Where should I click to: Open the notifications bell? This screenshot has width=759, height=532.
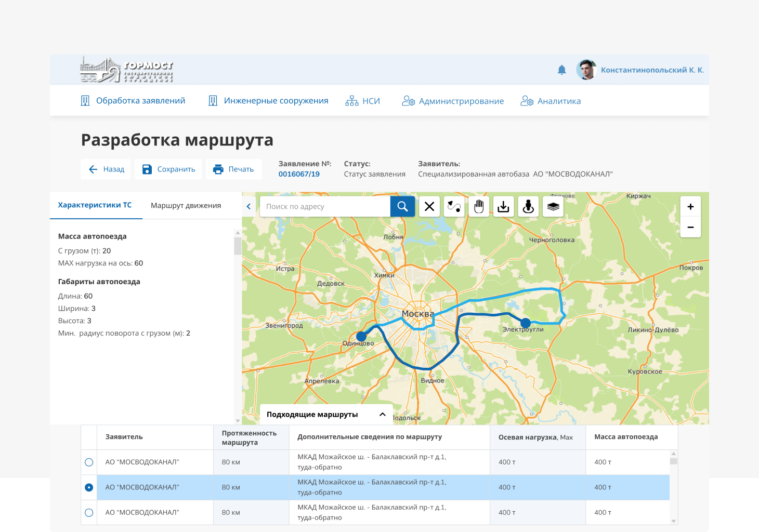(561, 70)
